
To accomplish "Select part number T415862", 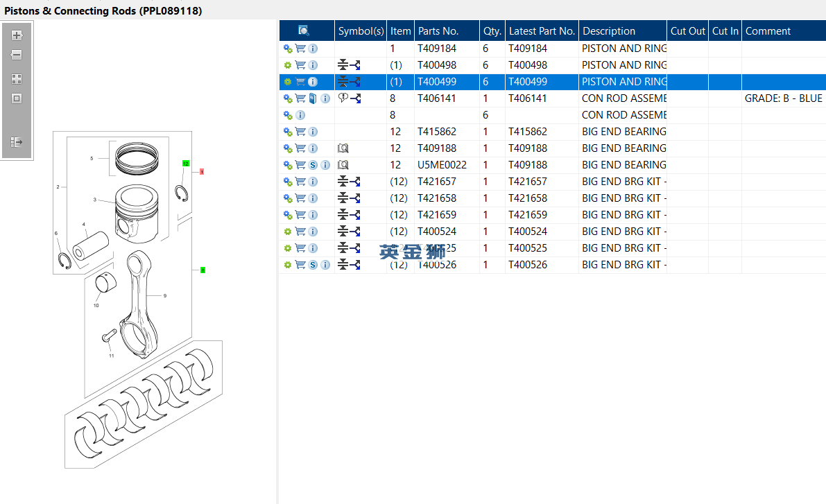I will 437,132.
